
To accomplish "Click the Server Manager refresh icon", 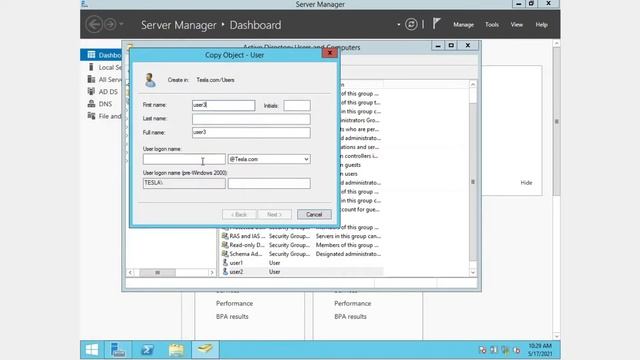I will point(411,24).
